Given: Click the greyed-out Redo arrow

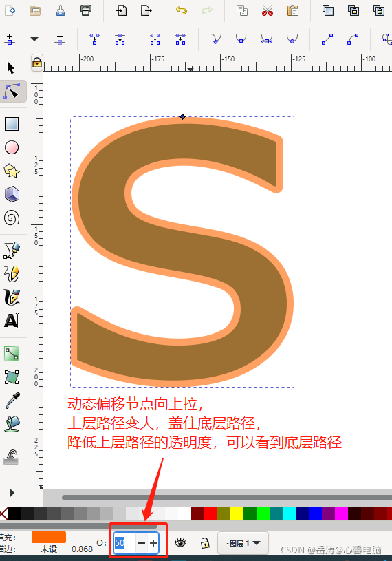Looking at the screenshot, I should [207, 10].
